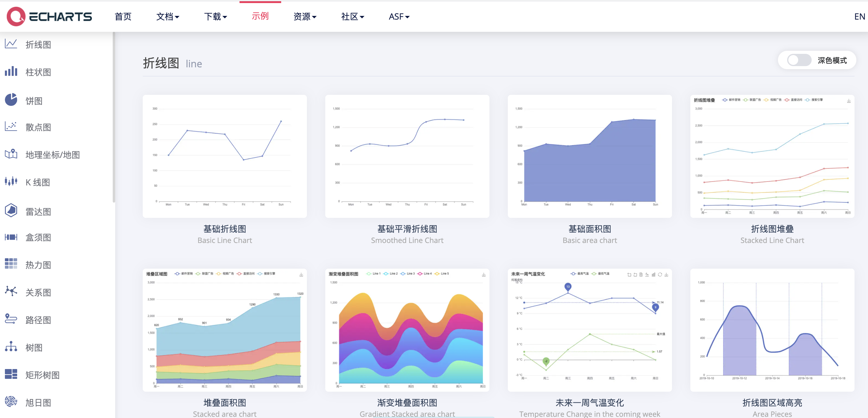Image resolution: width=868 pixels, height=418 pixels.
Task: Toggle 搜索引擎 legend in 折线图堆叠 chart
Action: pos(814,100)
